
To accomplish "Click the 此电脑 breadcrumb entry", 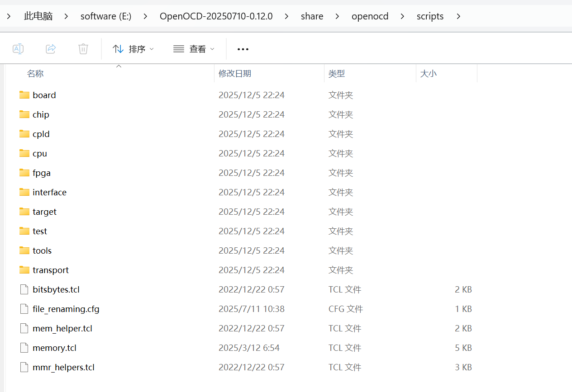I will pyautogui.click(x=38, y=16).
